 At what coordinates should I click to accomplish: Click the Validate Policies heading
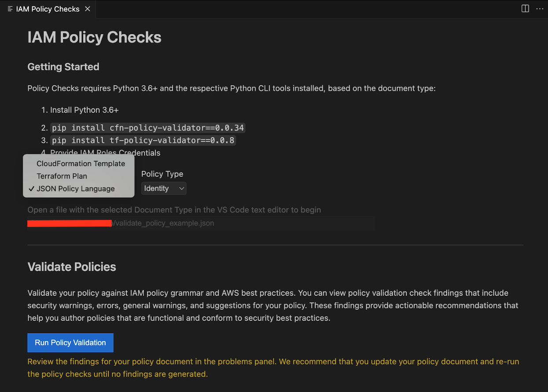click(x=71, y=267)
